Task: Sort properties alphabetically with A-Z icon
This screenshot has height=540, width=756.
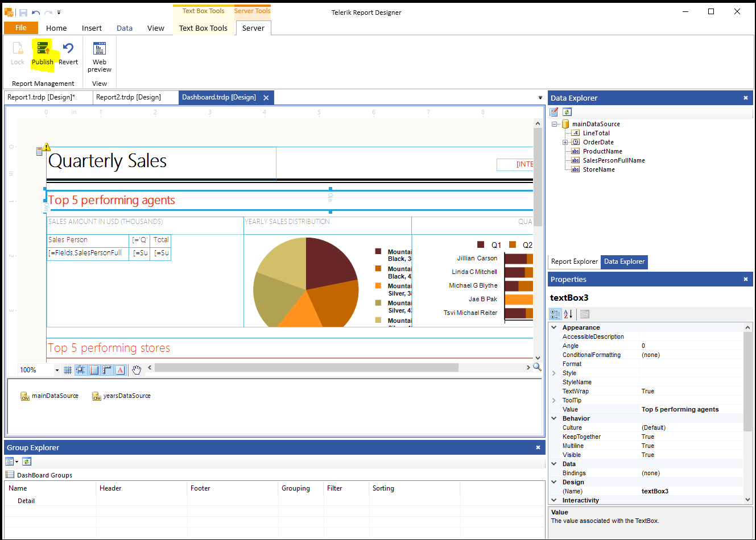Action: coord(568,314)
